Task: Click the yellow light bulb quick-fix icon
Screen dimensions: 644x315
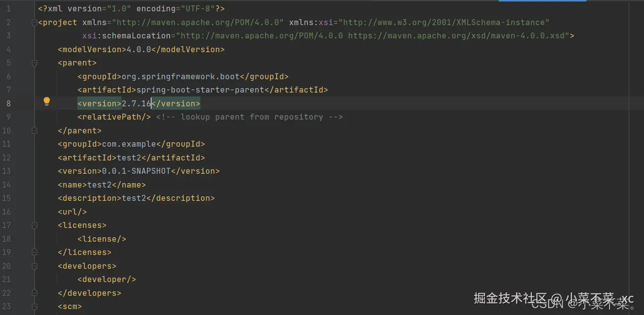Action: click(x=47, y=102)
